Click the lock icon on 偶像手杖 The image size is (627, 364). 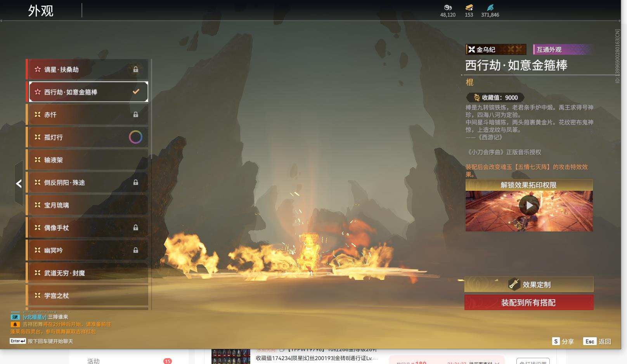136,228
